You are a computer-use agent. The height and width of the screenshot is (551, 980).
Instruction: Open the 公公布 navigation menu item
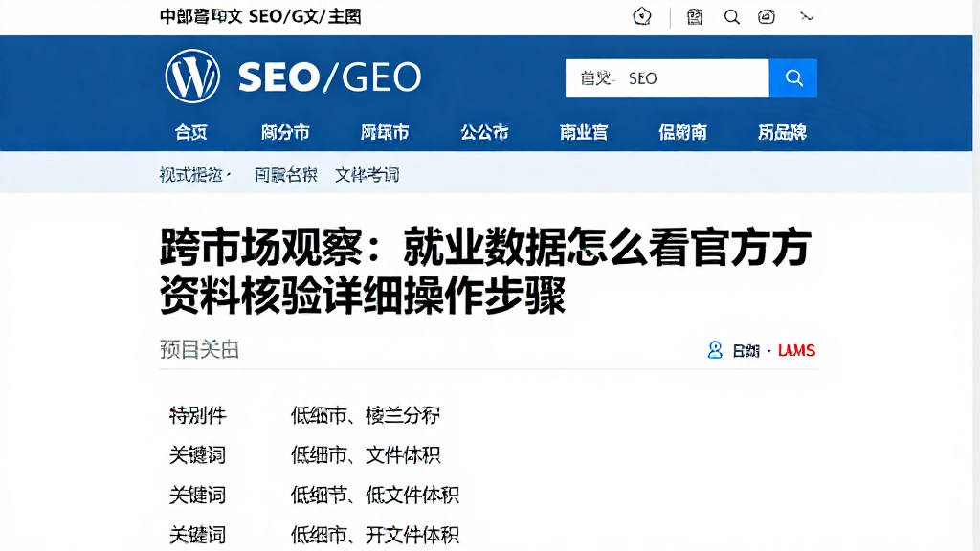pos(484,132)
